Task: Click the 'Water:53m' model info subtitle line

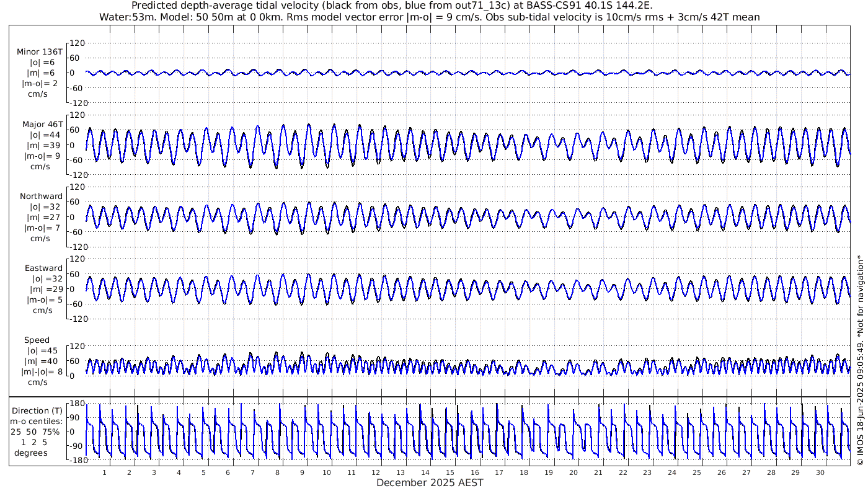Action: 429,17
